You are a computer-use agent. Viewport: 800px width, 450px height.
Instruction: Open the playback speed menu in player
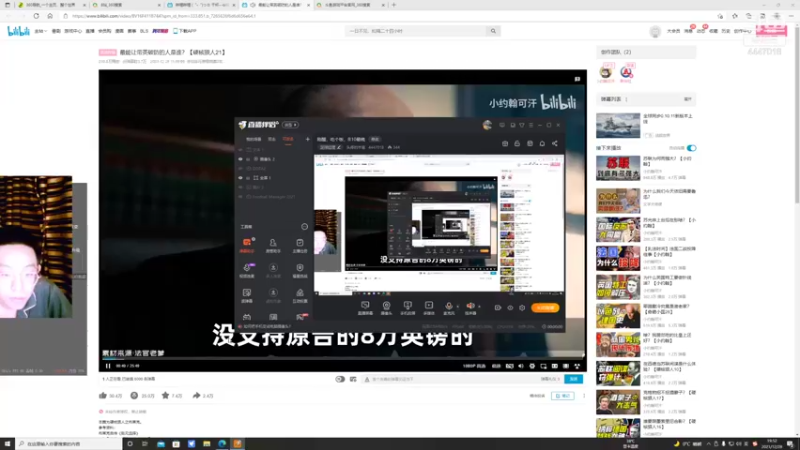pyautogui.click(x=496, y=366)
